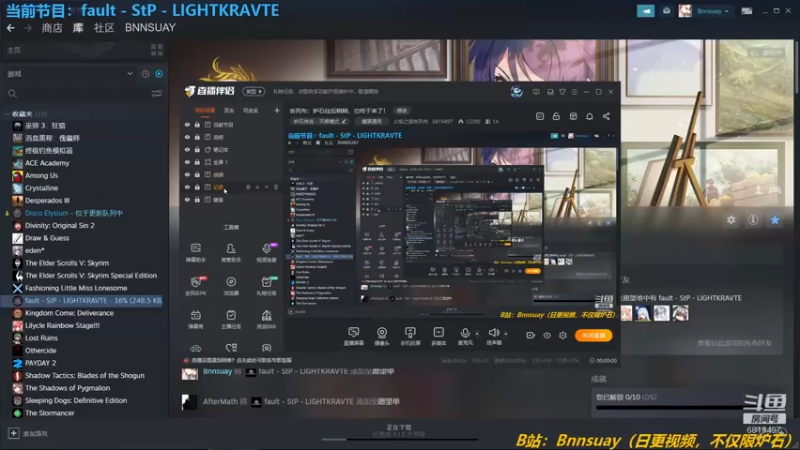Image resolution: width=800 pixels, height=450 pixels.
Task: Open Steam game settings gear icon
Action: coord(731,220)
